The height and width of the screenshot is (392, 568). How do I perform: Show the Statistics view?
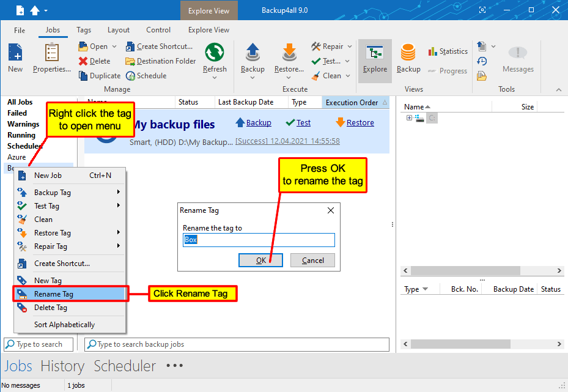pos(448,51)
